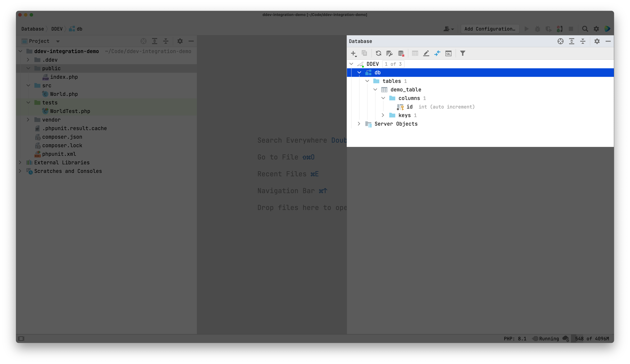
Task: Open the table editor grid icon
Action: tap(415, 53)
